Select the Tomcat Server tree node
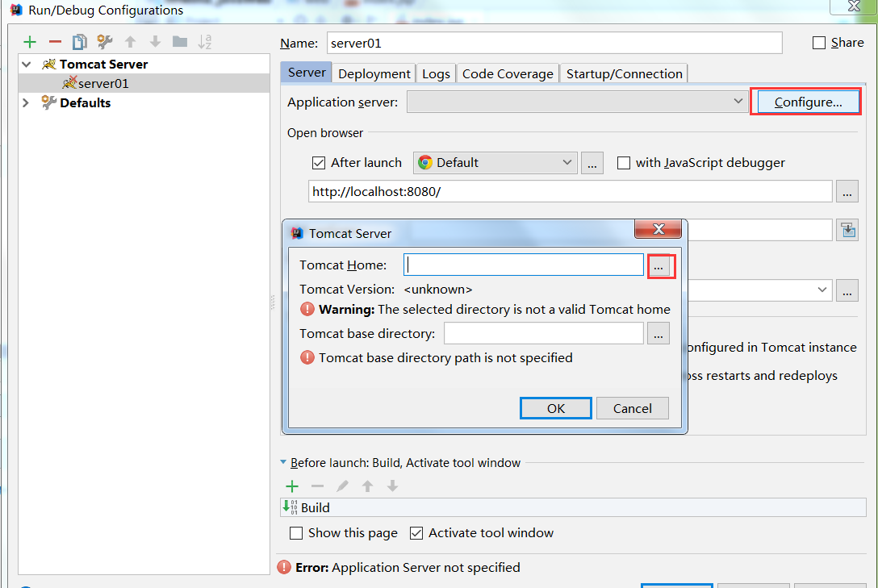878x588 pixels. click(x=103, y=65)
